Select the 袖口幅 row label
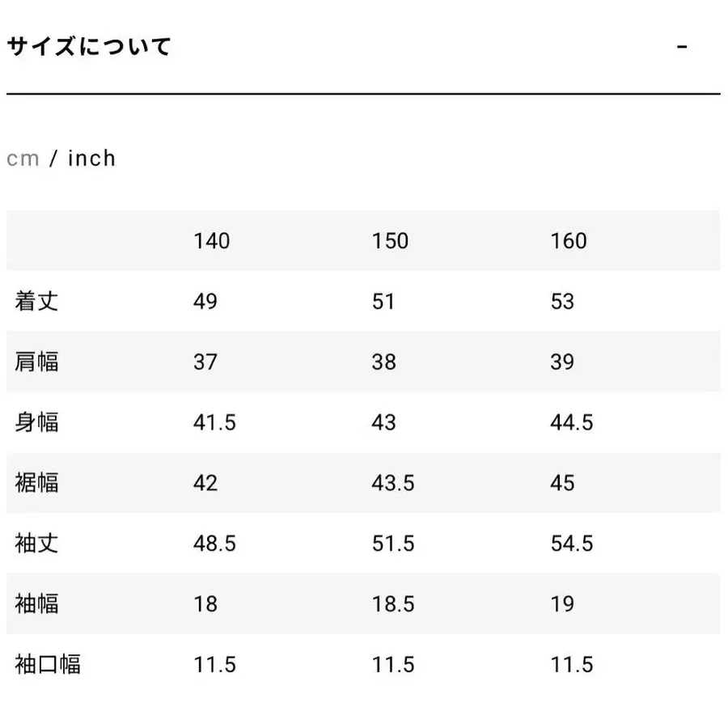Image resolution: width=728 pixels, height=728 pixels. (x=46, y=664)
